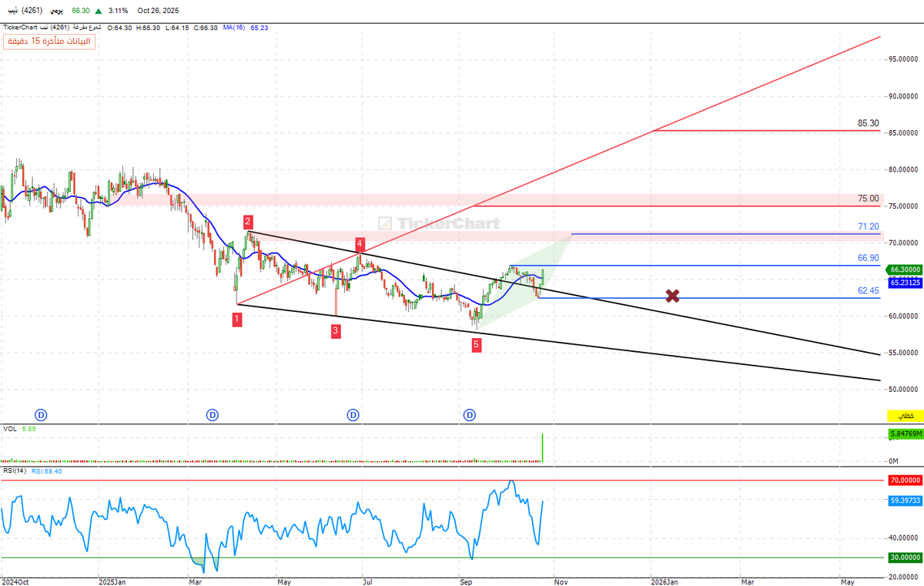Click the VOL indicator label

point(10,428)
